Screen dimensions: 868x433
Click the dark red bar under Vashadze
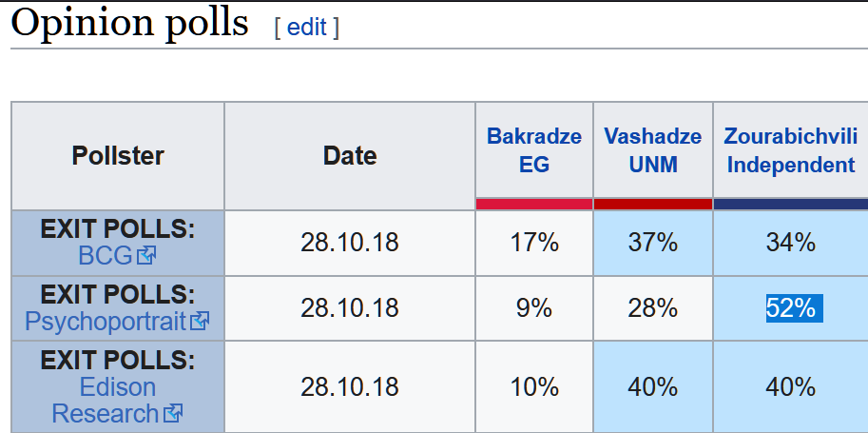(x=653, y=204)
